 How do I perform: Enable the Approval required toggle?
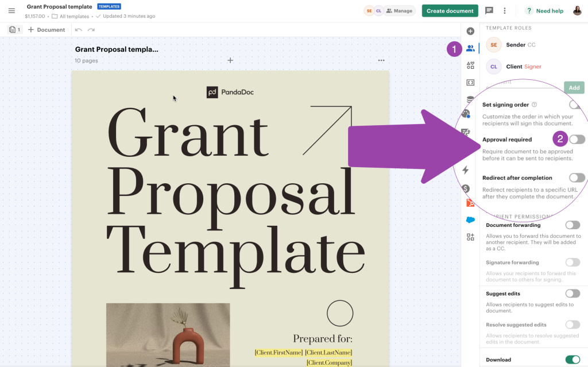[577, 139]
